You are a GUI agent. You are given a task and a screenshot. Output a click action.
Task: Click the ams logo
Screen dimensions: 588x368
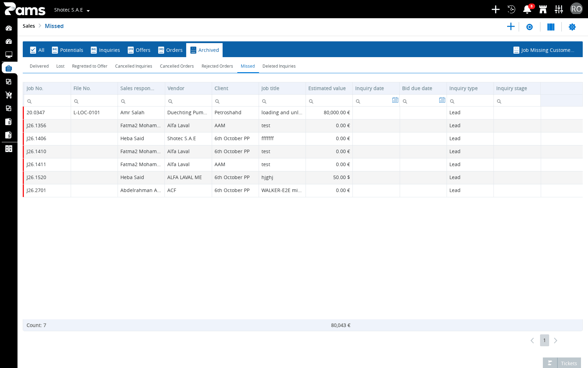(24, 9)
